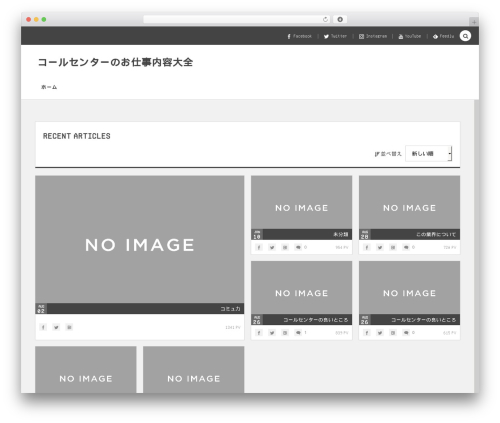
Task: Twitter share on コールセンターの良いところ card with 1 comment
Action: click(x=272, y=333)
